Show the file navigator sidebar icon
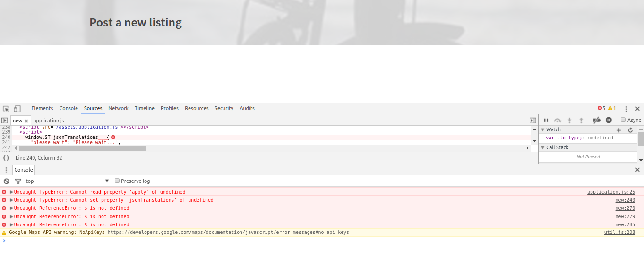644x267 pixels. (5, 121)
